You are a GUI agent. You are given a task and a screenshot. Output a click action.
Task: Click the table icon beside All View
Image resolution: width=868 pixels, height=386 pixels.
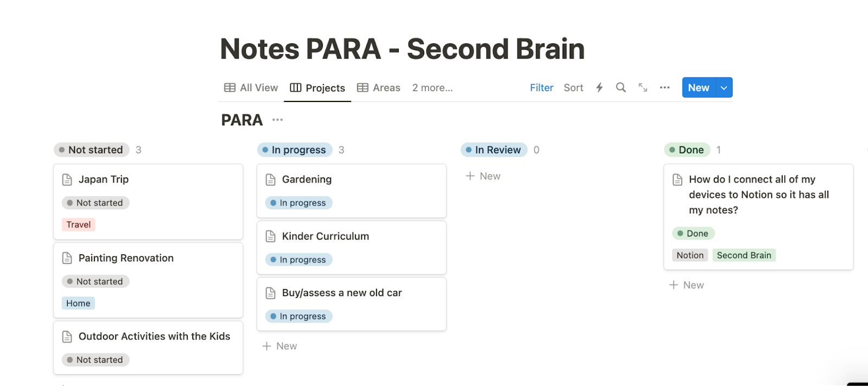click(x=229, y=87)
